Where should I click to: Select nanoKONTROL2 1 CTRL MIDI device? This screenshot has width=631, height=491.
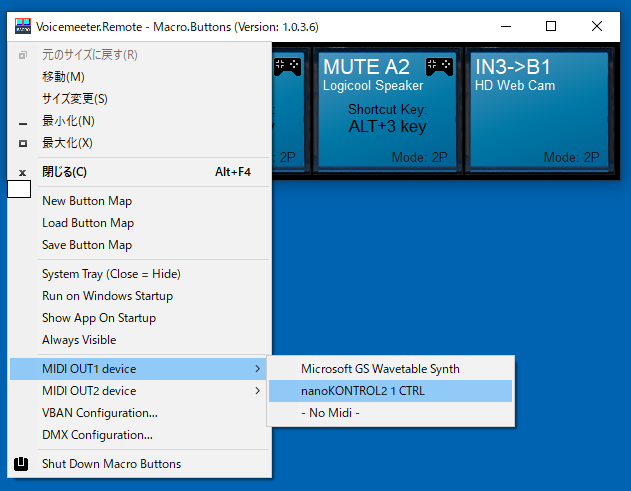click(x=390, y=391)
